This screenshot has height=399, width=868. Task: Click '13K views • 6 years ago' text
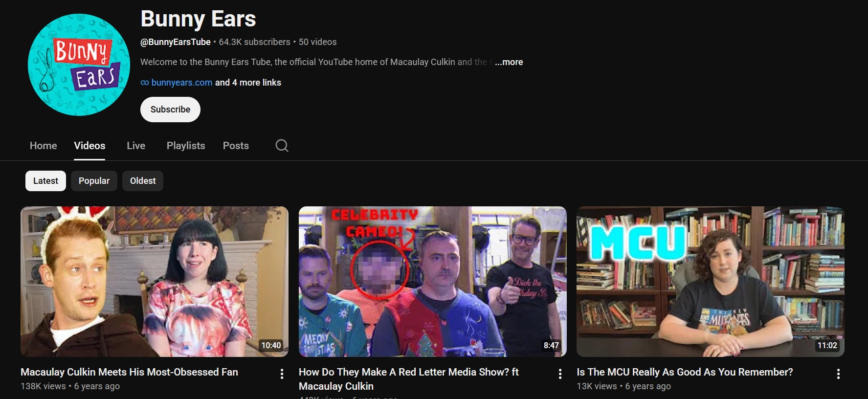(x=623, y=386)
